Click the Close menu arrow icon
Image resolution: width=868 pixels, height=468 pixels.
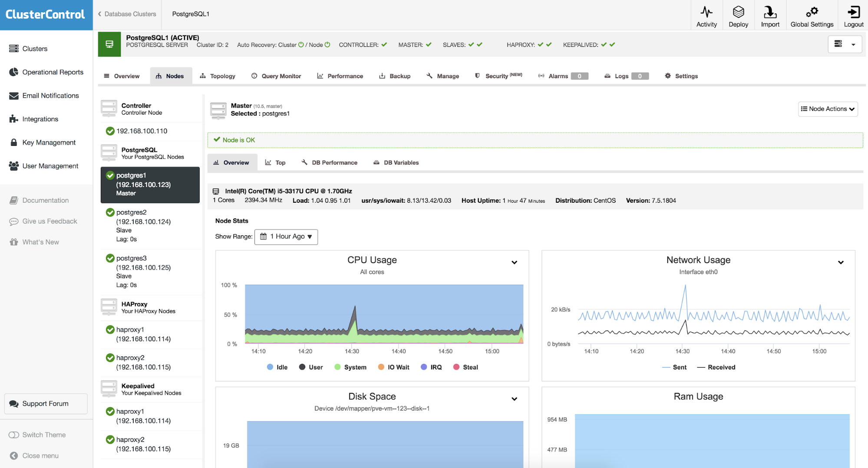(x=14, y=455)
